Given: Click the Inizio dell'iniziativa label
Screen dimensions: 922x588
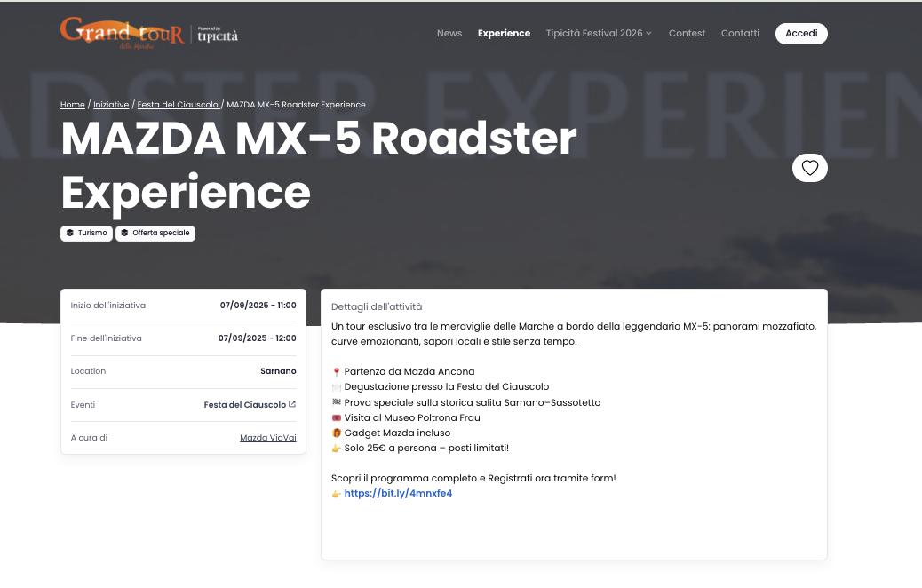Looking at the screenshot, I should point(108,306).
